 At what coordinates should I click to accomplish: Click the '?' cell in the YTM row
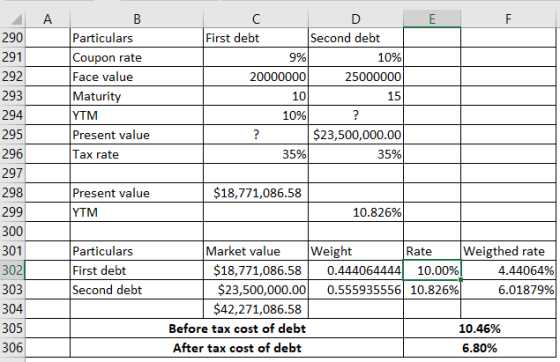(356, 115)
